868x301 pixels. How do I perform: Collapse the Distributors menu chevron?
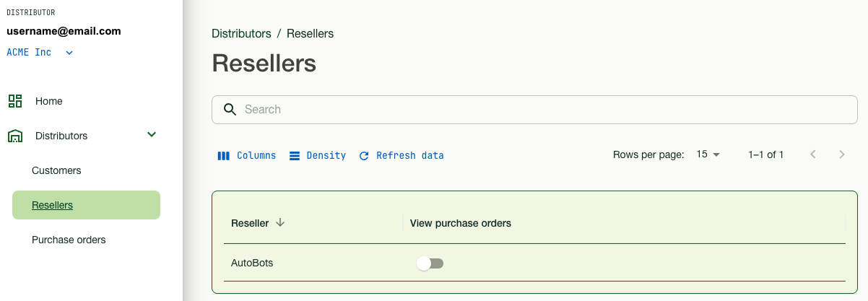click(152, 135)
